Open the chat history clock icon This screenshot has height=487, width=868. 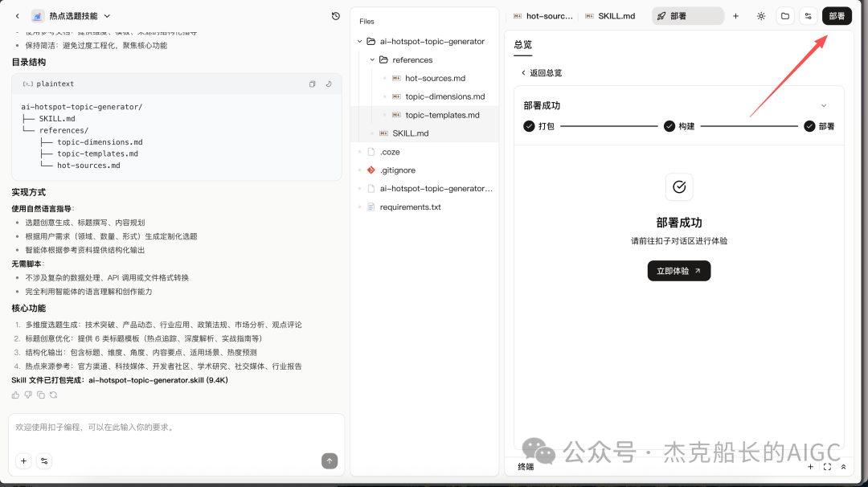(335, 16)
